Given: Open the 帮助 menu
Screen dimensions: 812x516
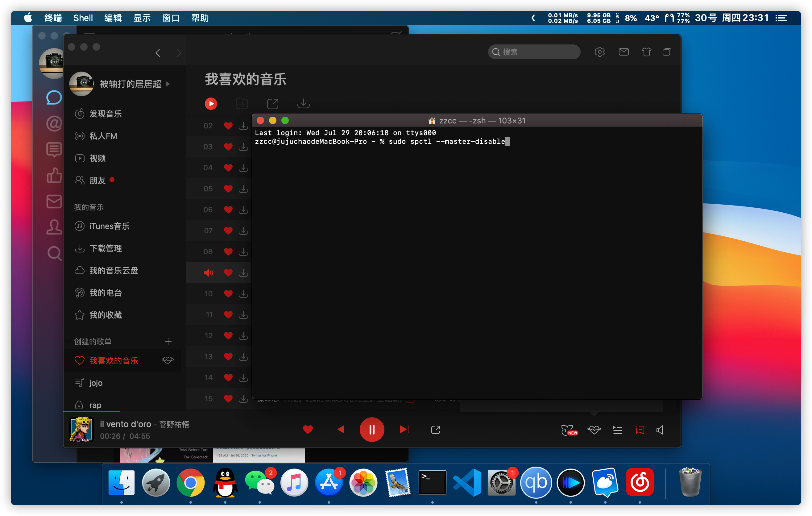Looking at the screenshot, I should coord(200,18).
